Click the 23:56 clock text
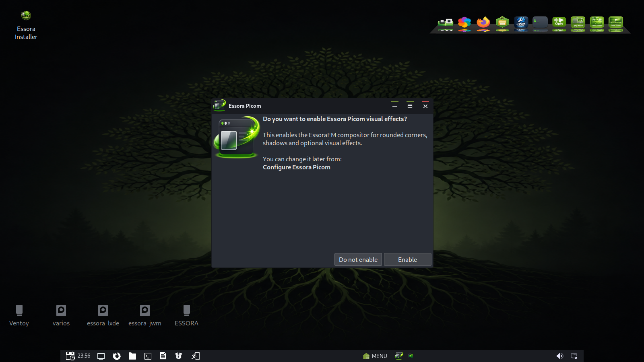 pyautogui.click(x=84, y=356)
